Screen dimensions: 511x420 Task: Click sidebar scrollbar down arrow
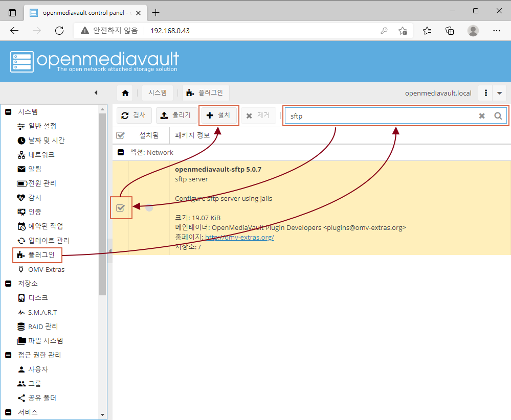pos(103,415)
